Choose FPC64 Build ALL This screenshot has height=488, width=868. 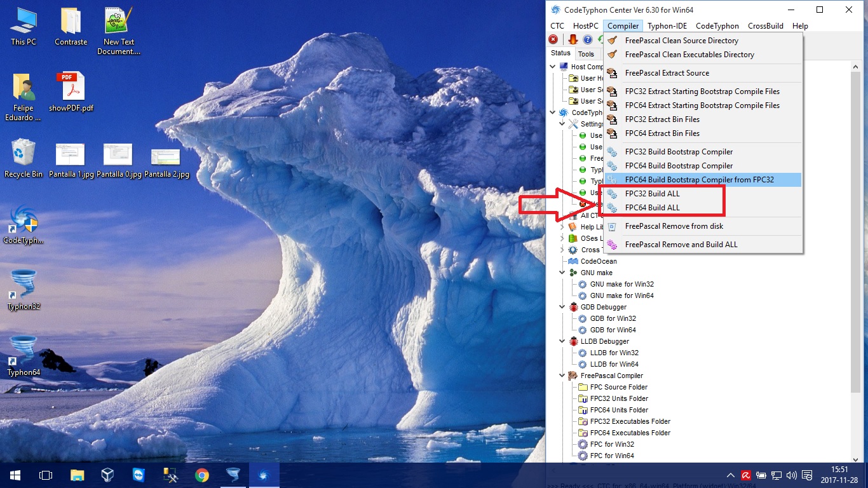pyautogui.click(x=703, y=208)
